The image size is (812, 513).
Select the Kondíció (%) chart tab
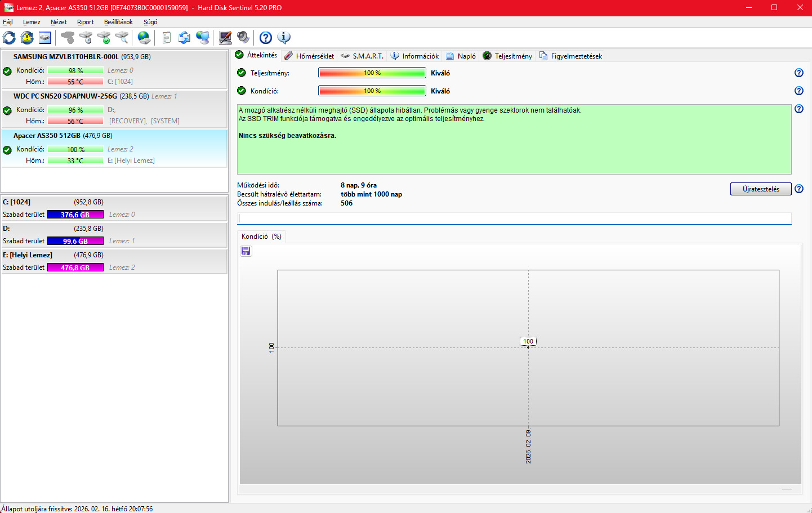coord(261,237)
